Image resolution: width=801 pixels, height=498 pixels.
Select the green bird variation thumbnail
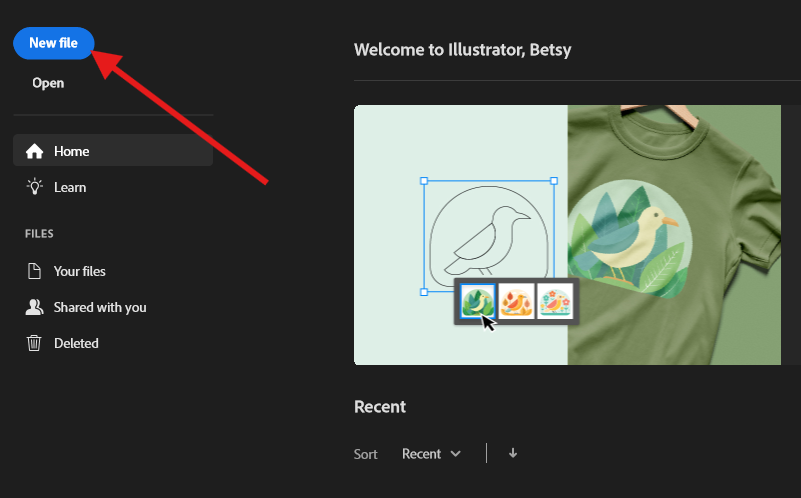click(478, 301)
